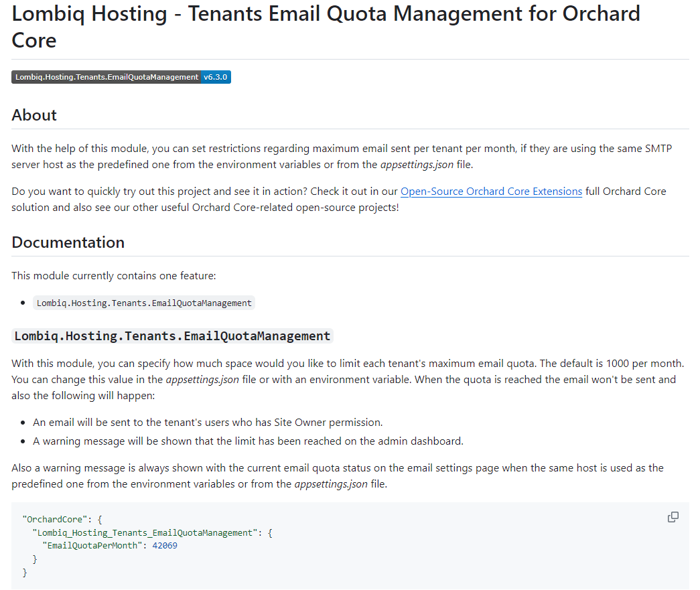700x590 pixels.
Task: Click the "OrchardCore" key in the code block
Action: click(x=54, y=520)
